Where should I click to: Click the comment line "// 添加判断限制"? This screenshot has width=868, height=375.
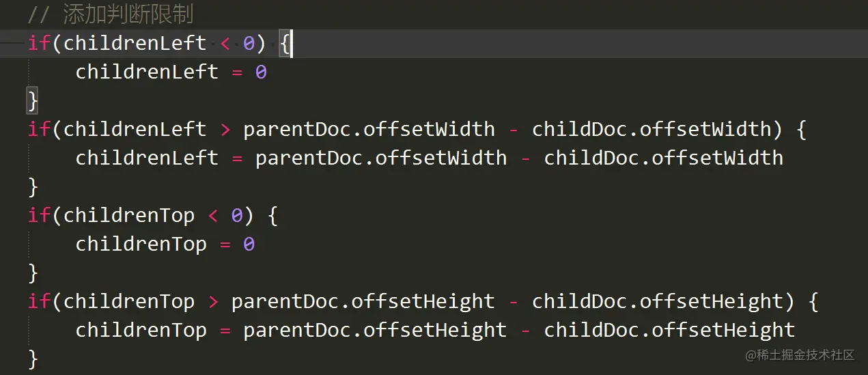click(x=110, y=14)
